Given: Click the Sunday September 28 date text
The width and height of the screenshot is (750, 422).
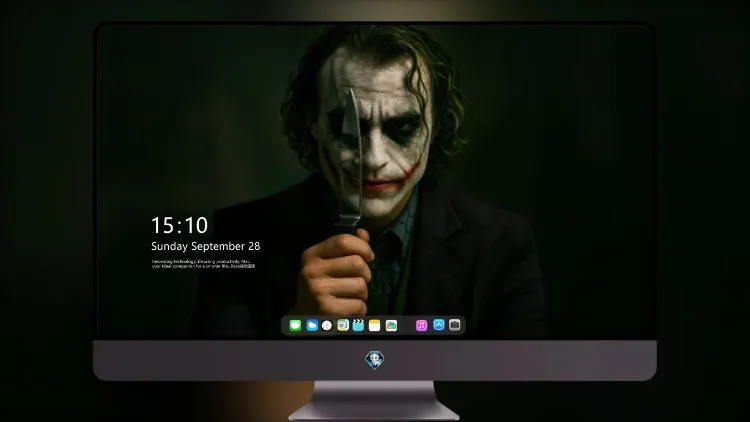Looking at the screenshot, I should tap(206, 246).
